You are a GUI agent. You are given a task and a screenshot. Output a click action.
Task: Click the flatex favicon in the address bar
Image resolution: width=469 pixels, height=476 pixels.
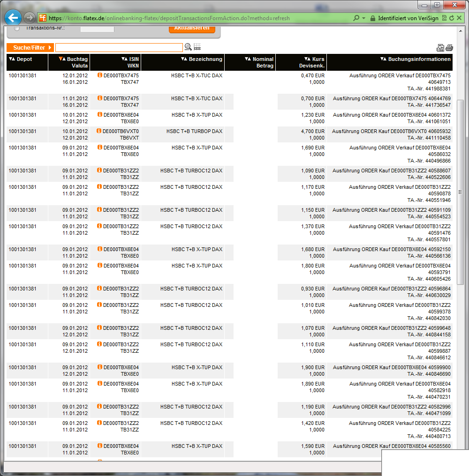(x=43, y=18)
